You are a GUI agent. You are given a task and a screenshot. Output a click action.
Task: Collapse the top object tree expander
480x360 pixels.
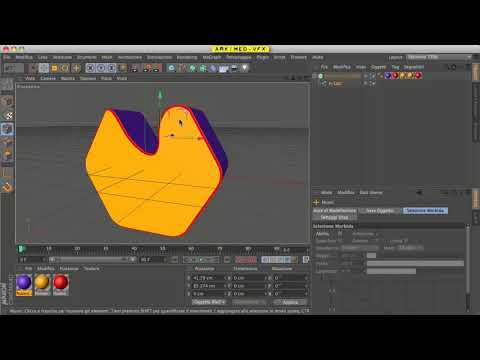[x=314, y=76]
